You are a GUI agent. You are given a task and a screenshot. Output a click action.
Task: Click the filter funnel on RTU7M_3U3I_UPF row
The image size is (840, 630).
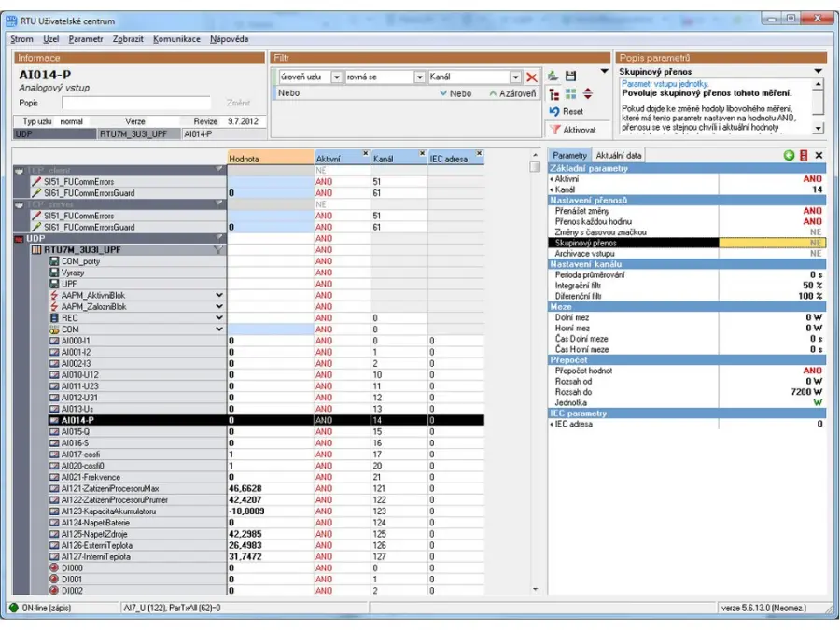(x=217, y=250)
